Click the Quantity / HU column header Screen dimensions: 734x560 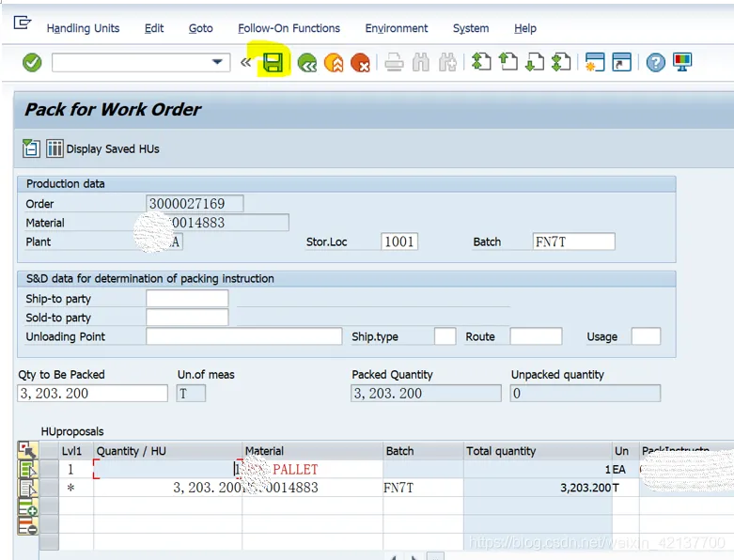pyautogui.click(x=167, y=451)
